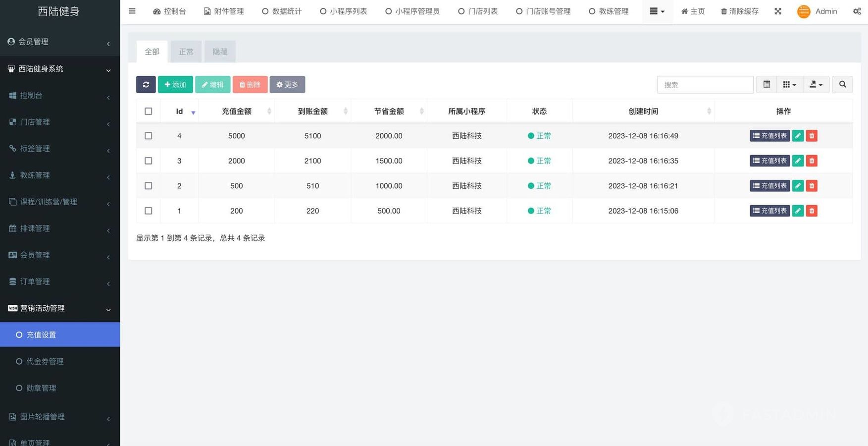Expand the 门店管理 sidebar menu
Screen dimensions: 868x446
(x=60, y=122)
